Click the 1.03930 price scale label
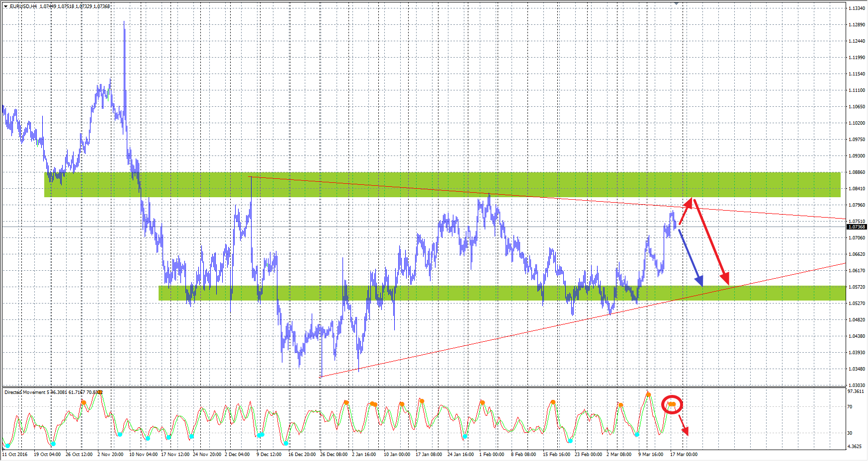 857,353
